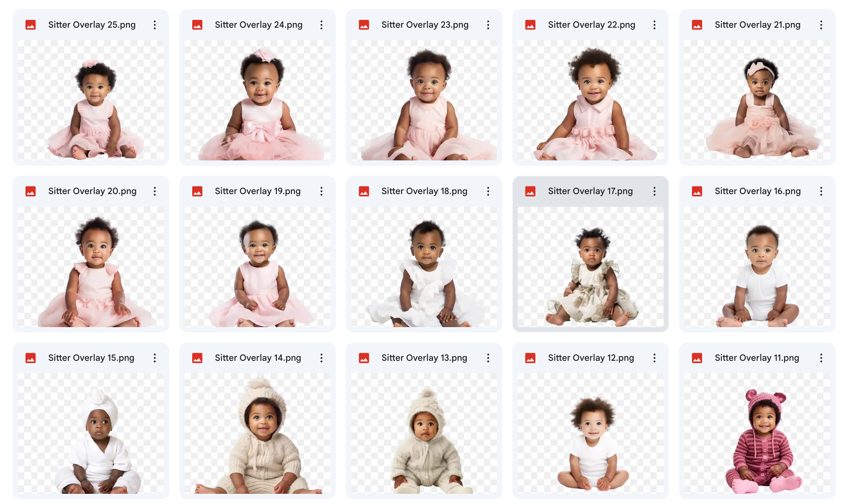Select thumbnail of baby wearing white head wrap
This screenshot has height=504, width=843.
(x=91, y=433)
